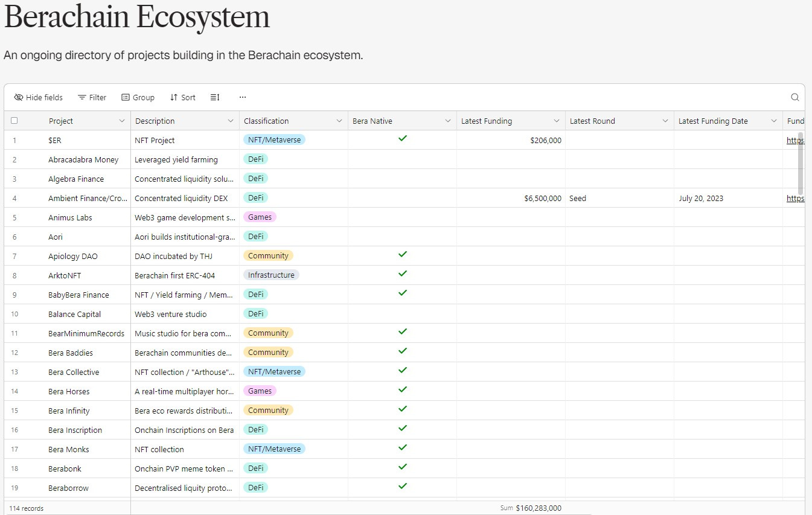Image resolution: width=812 pixels, height=515 pixels.
Task: Click the Bera Native checkmark for Bera Baddies
Action: 403,351
